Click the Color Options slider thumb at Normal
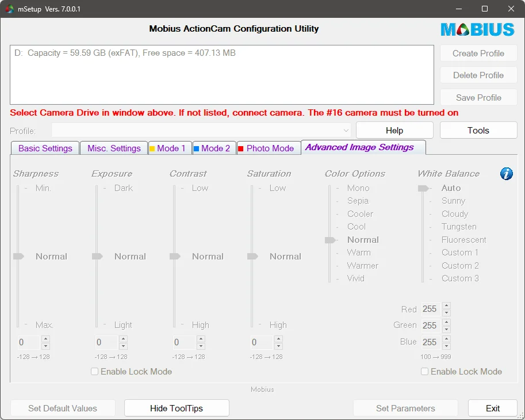This screenshot has height=420, width=525. click(330, 240)
